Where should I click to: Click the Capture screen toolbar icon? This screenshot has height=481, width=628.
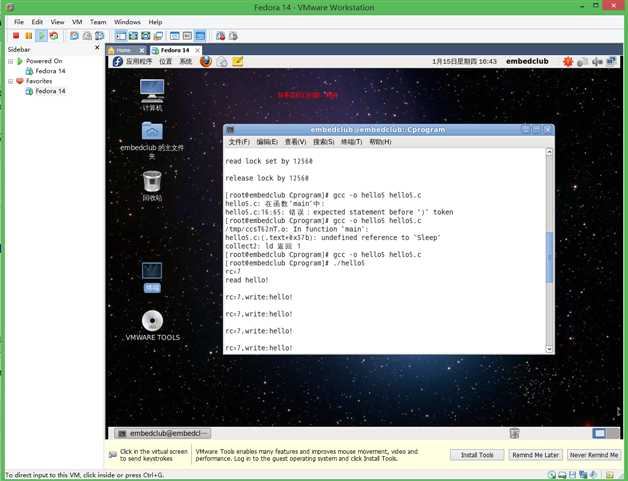coord(221,36)
